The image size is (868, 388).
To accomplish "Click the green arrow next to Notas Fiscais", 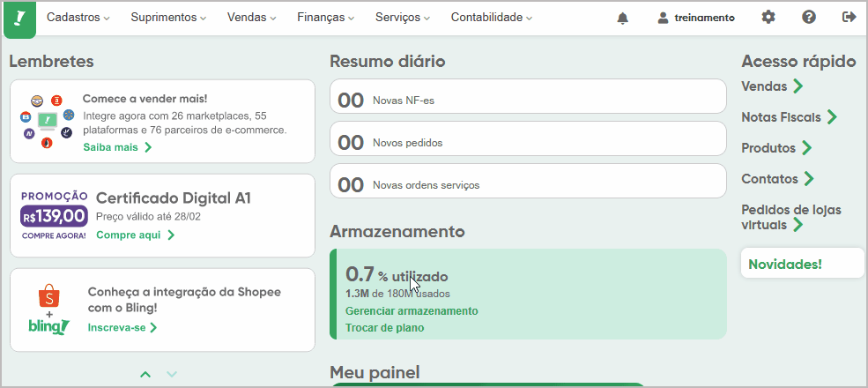I will coord(832,117).
